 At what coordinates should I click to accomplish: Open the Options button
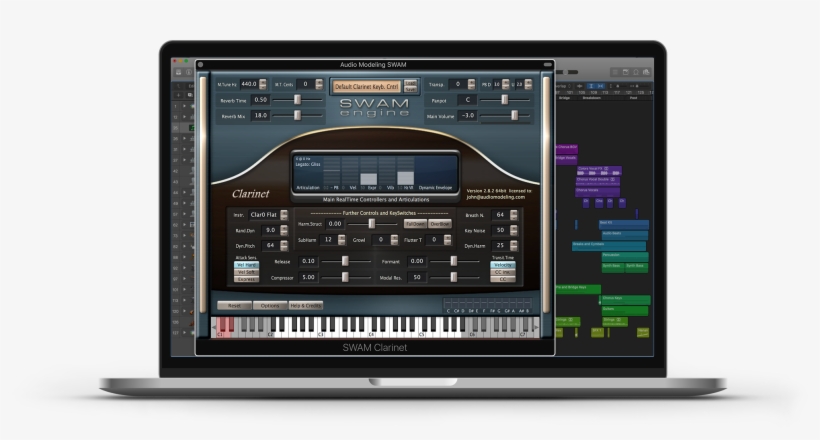point(270,306)
